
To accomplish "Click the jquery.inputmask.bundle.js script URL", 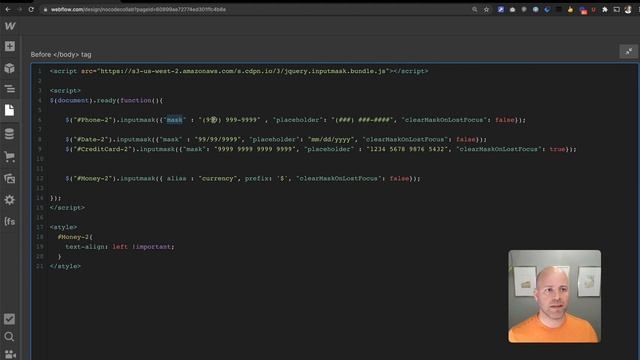I will [243, 71].
